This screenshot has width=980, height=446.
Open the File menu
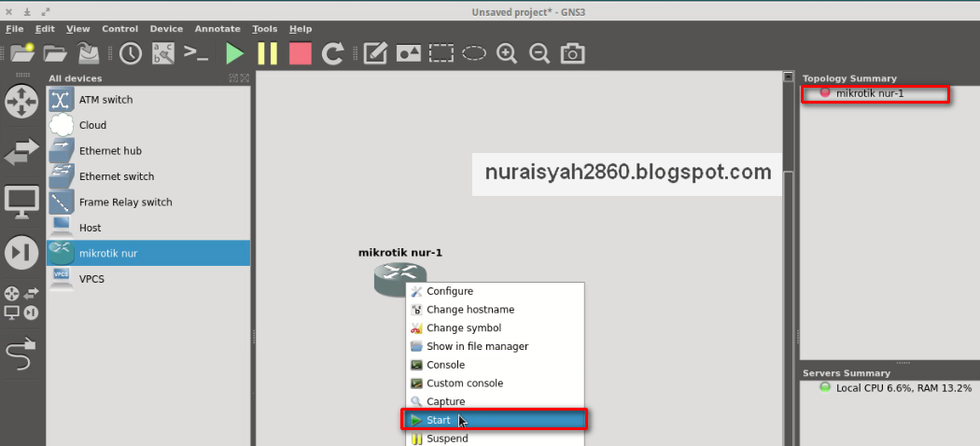(14, 29)
